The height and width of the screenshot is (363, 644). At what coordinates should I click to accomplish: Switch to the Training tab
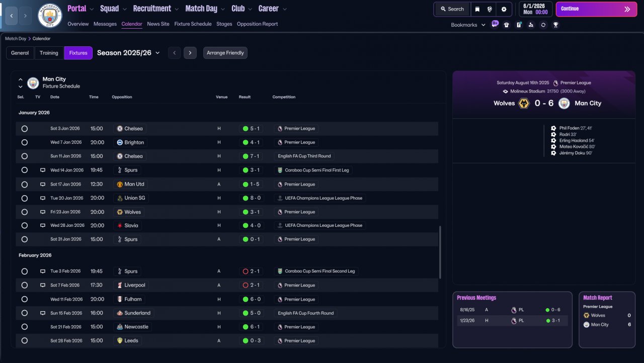(x=49, y=53)
